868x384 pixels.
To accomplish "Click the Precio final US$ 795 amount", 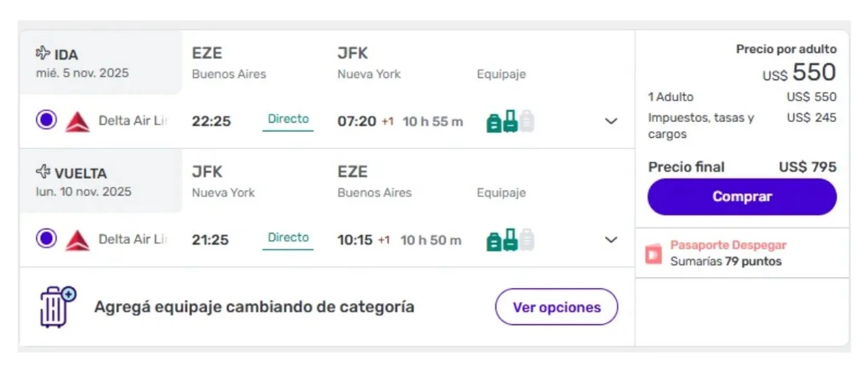I will [807, 167].
